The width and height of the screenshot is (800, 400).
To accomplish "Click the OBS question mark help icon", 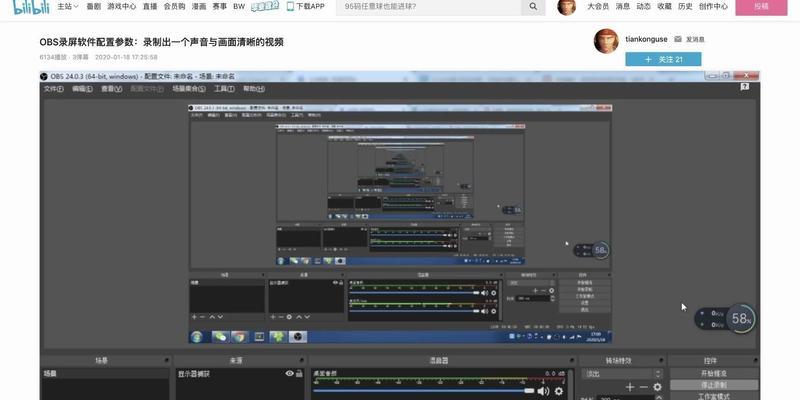I will coord(744,87).
